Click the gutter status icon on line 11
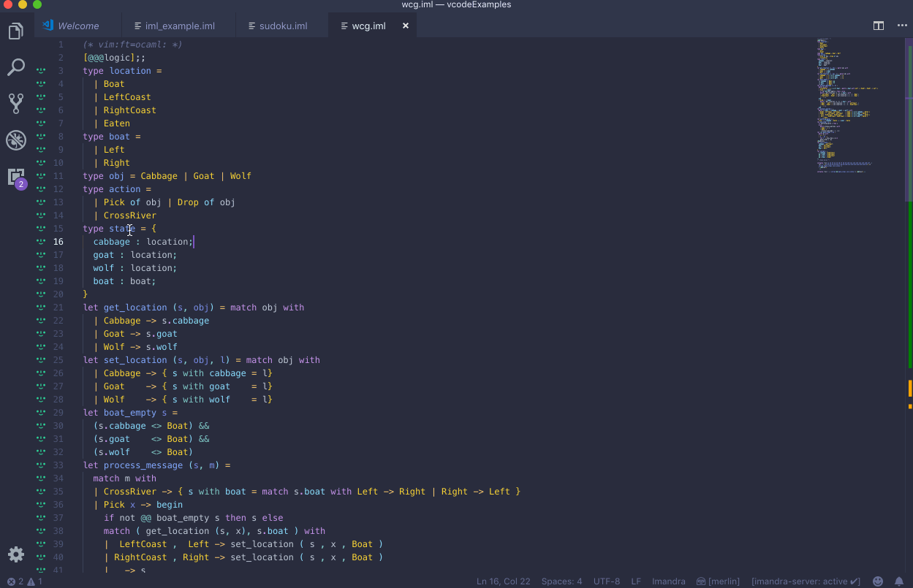Image resolution: width=913 pixels, height=588 pixels. pyautogui.click(x=42, y=176)
